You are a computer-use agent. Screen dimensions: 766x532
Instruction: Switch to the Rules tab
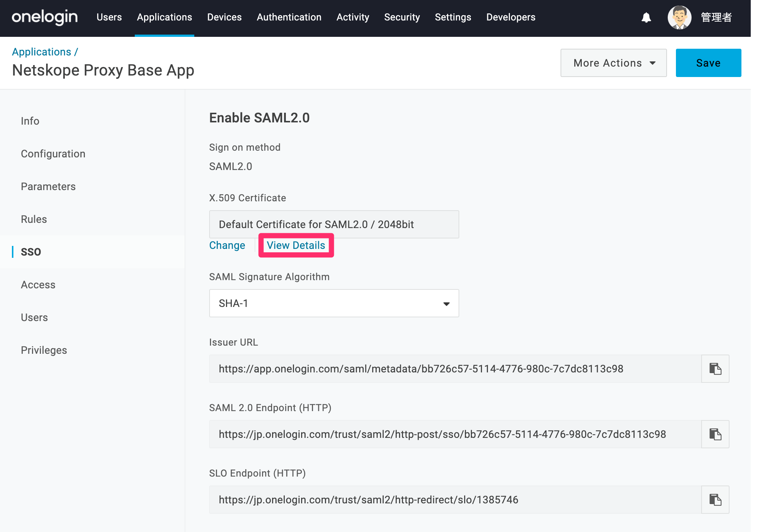pyautogui.click(x=34, y=219)
